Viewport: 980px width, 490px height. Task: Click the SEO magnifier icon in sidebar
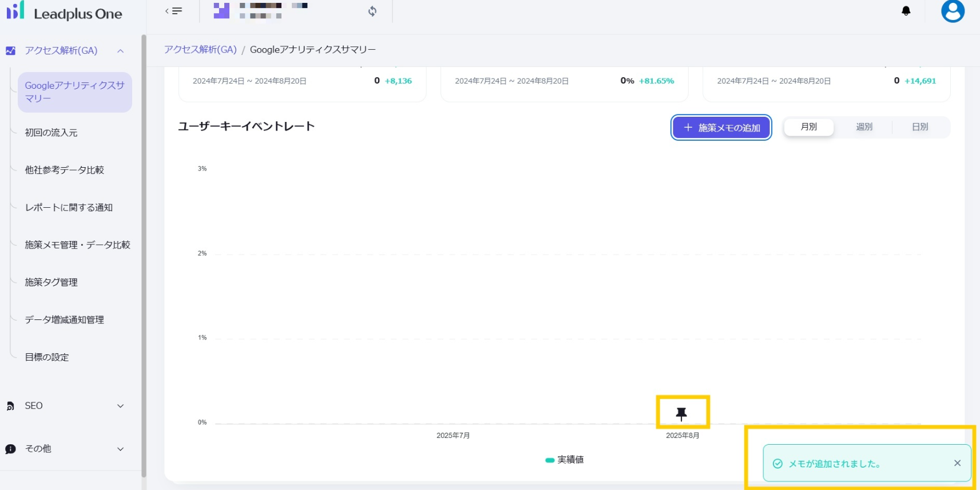pos(10,406)
